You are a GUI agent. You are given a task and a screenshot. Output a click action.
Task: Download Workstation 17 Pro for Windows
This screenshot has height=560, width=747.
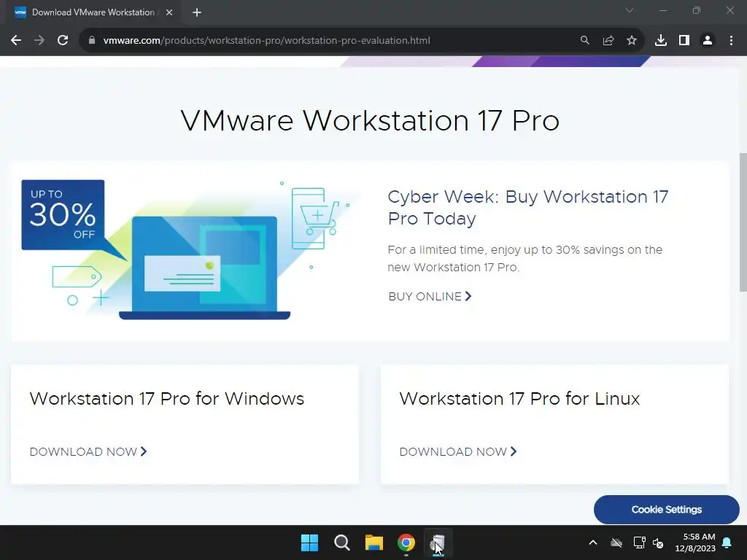tap(88, 451)
